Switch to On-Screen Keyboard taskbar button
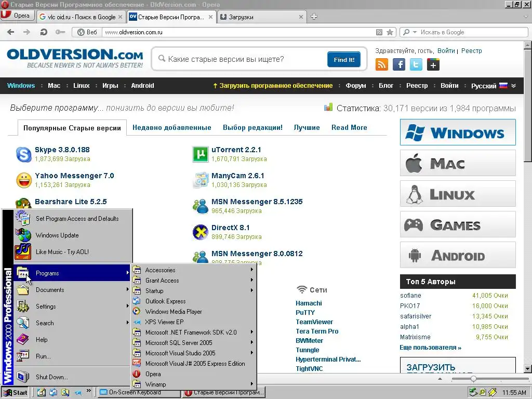The width and height of the screenshot is (532, 399). tap(139, 393)
